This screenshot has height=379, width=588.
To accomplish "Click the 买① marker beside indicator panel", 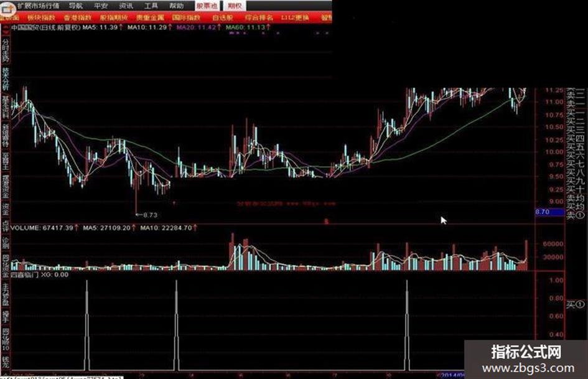I will click(576, 304).
